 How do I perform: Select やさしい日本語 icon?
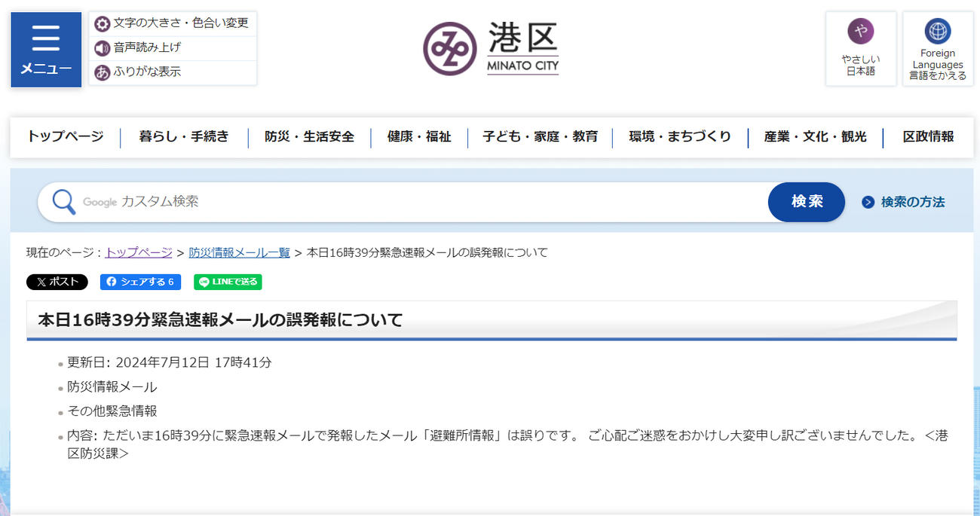[861, 32]
